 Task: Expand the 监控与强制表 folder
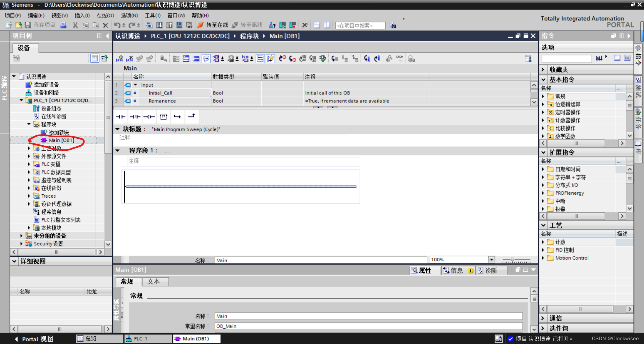click(x=29, y=180)
